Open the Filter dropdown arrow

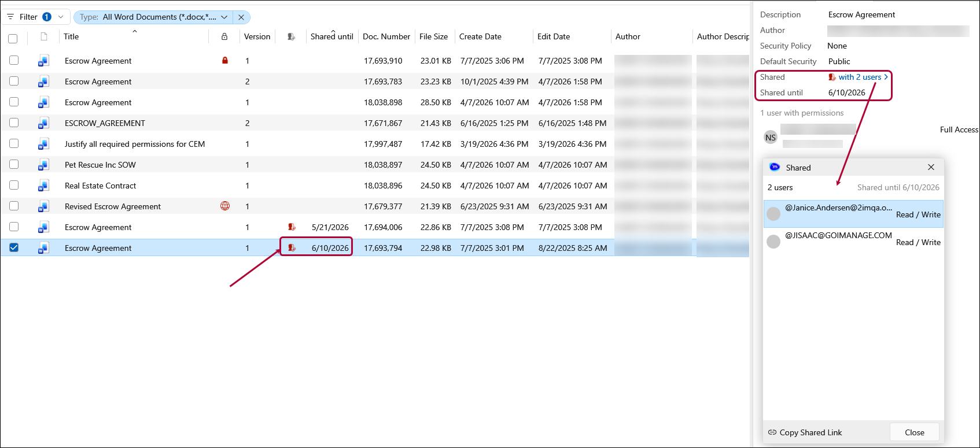[x=61, y=17]
